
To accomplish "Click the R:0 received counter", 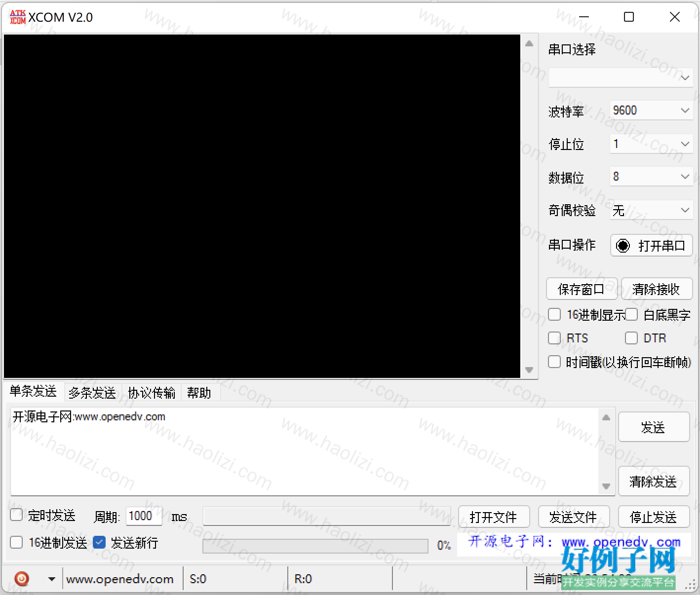I will coord(303,579).
